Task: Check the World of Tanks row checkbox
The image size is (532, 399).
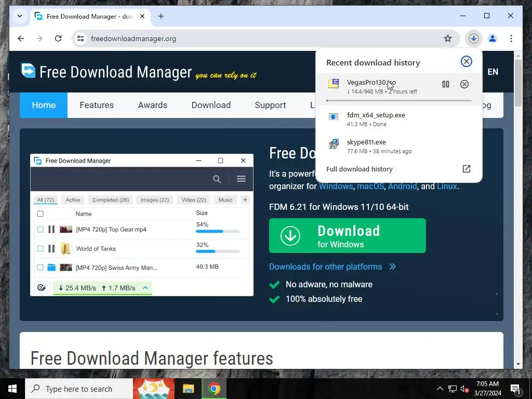Action: pos(41,249)
